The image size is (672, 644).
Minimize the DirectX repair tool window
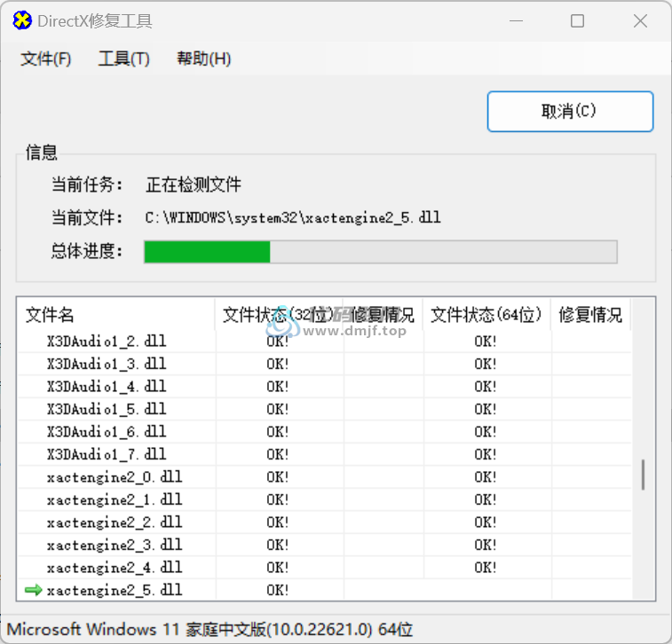point(517,20)
